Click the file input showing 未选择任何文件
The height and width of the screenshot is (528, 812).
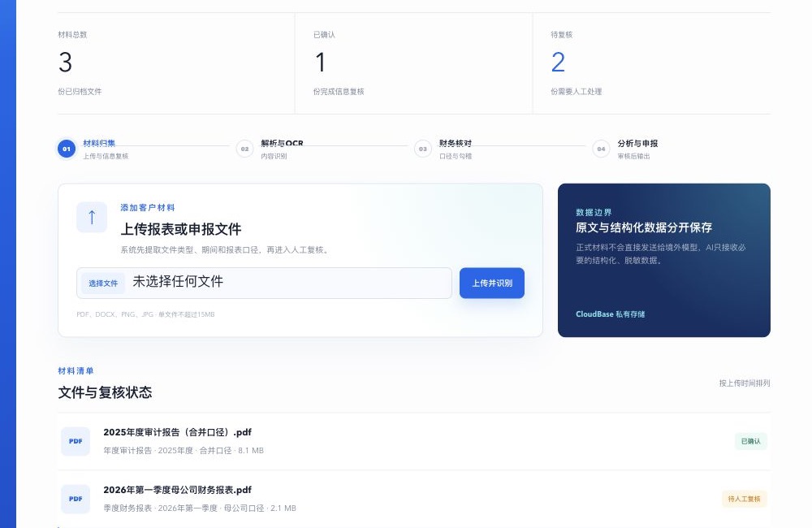(264, 283)
